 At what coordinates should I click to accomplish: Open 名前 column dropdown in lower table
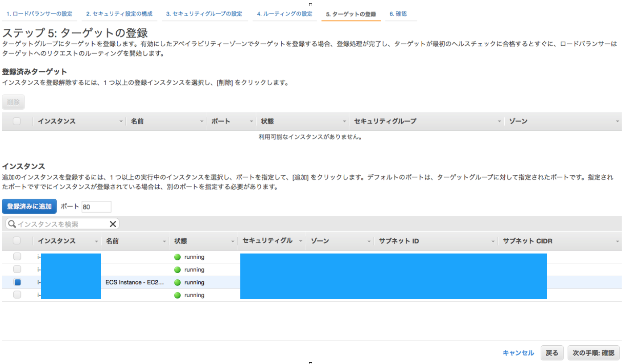tap(164, 241)
